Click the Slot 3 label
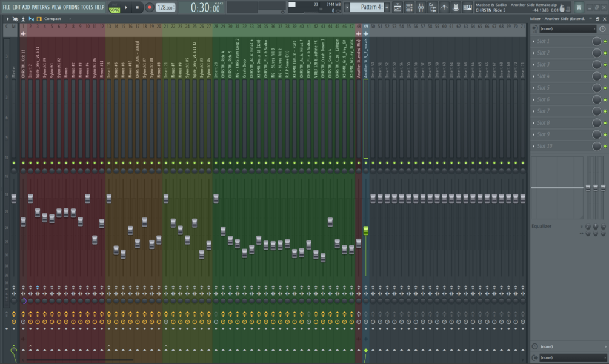 [x=543, y=64]
